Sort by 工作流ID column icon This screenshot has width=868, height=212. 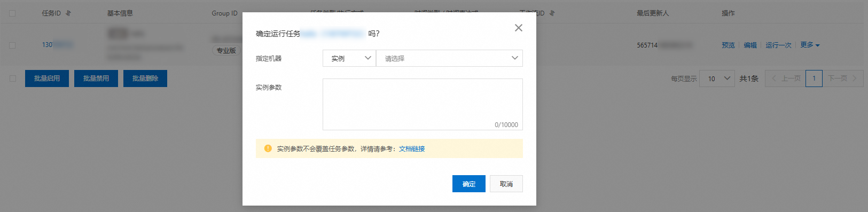pyautogui.click(x=552, y=13)
